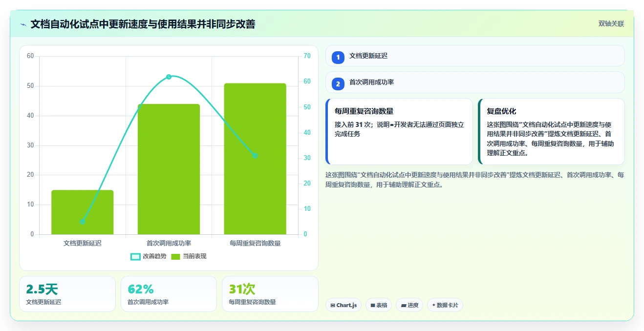The height and width of the screenshot is (331, 644).
Task: Click the 复盘优化 card heading
Action: pos(501,111)
